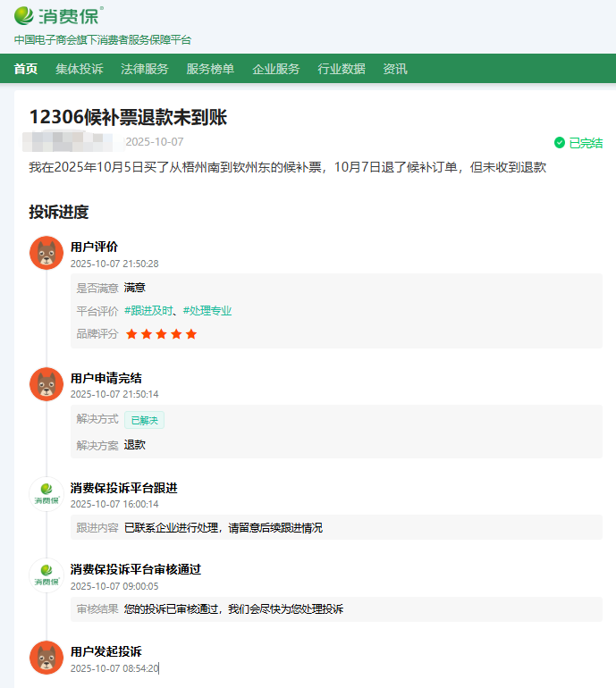The width and height of the screenshot is (616, 688).
Task: Click the user avatar beside 用户发起投诉
Action: click(x=46, y=658)
